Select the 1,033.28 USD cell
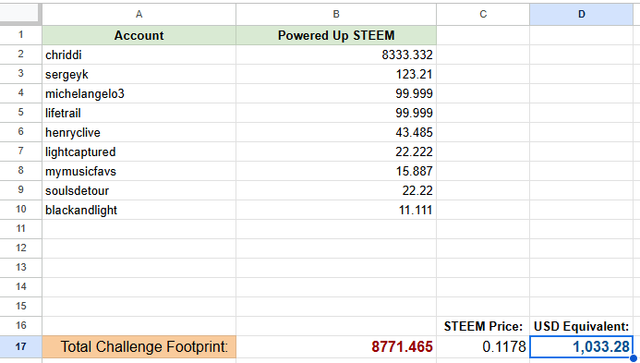 581,347
